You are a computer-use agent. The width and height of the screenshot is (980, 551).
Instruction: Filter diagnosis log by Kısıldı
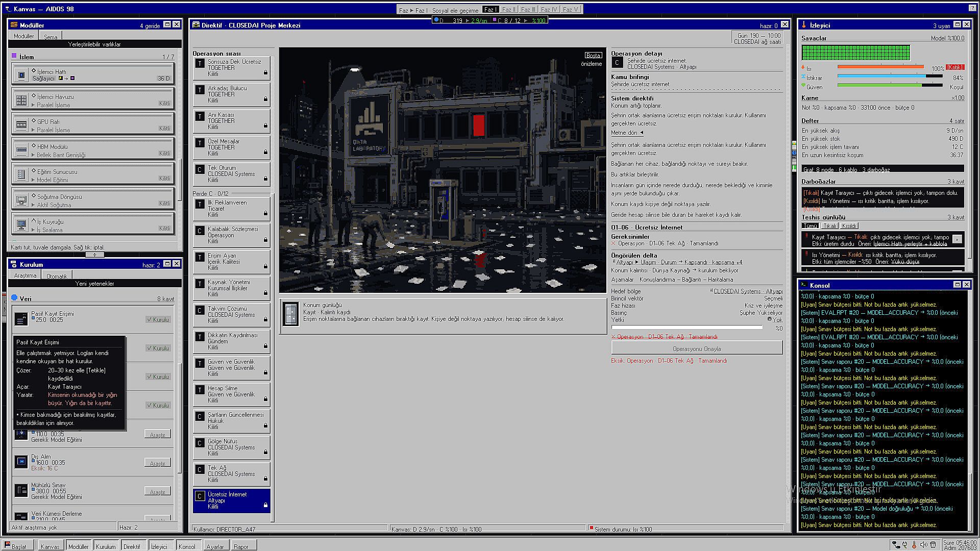tap(849, 226)
